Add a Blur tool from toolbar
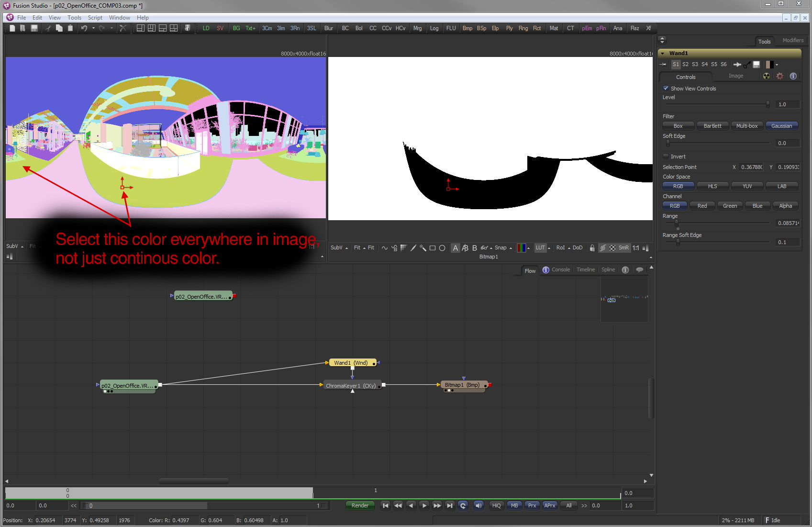 pos(329,28)
